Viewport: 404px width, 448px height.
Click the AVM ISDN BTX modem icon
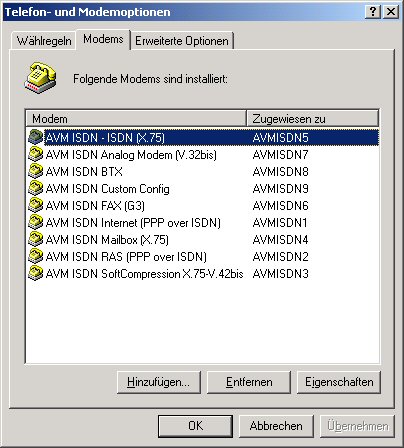(x=35, y=171)
